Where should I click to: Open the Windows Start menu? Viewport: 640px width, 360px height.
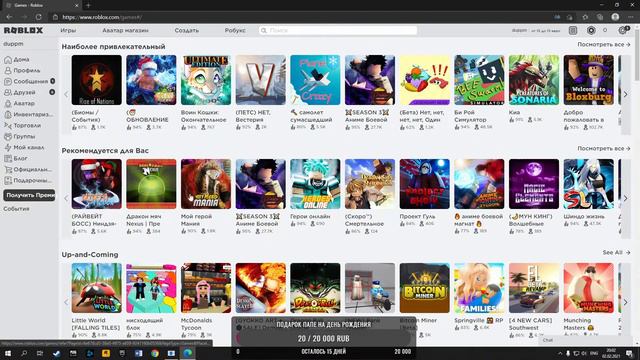[x=8, y=353]
